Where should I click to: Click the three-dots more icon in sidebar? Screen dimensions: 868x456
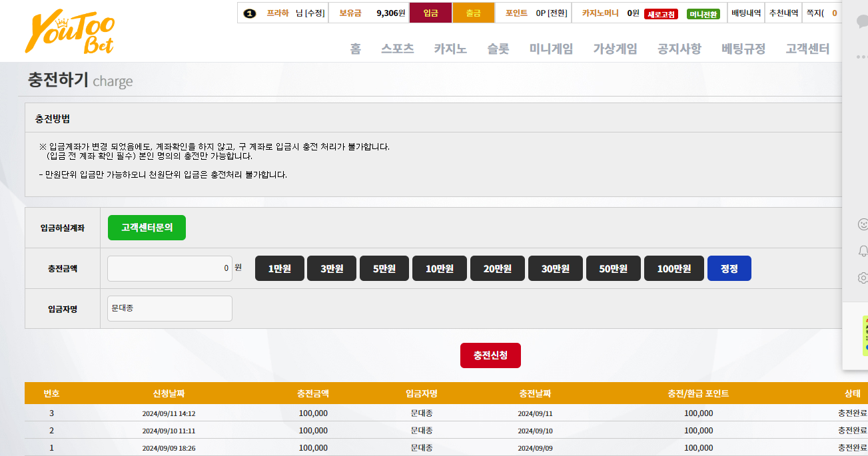863,57
